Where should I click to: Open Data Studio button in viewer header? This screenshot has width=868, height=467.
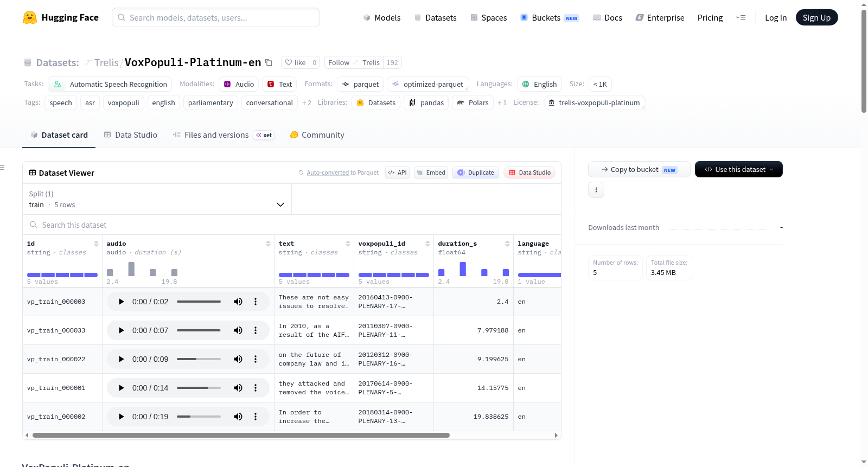tap(529, 172)
